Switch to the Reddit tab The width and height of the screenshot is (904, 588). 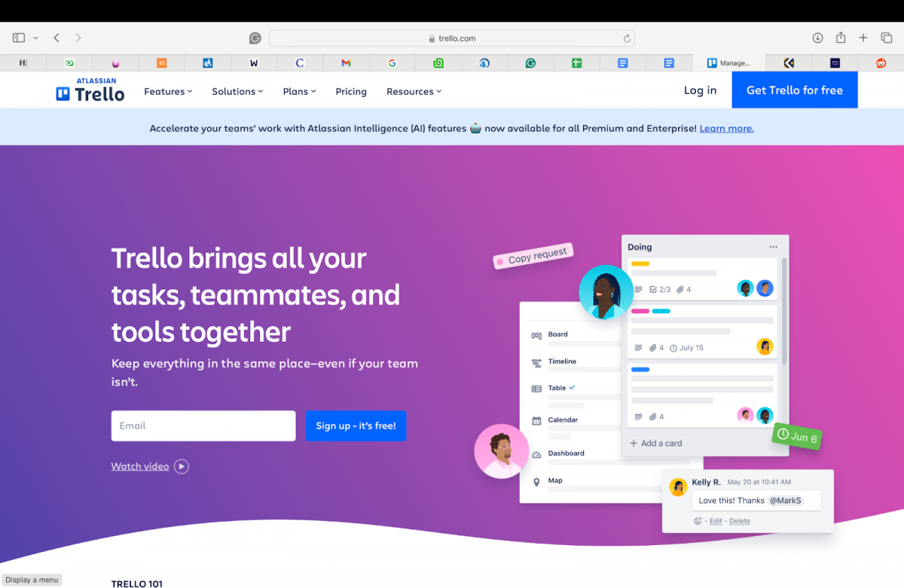(x=881, y=63)
